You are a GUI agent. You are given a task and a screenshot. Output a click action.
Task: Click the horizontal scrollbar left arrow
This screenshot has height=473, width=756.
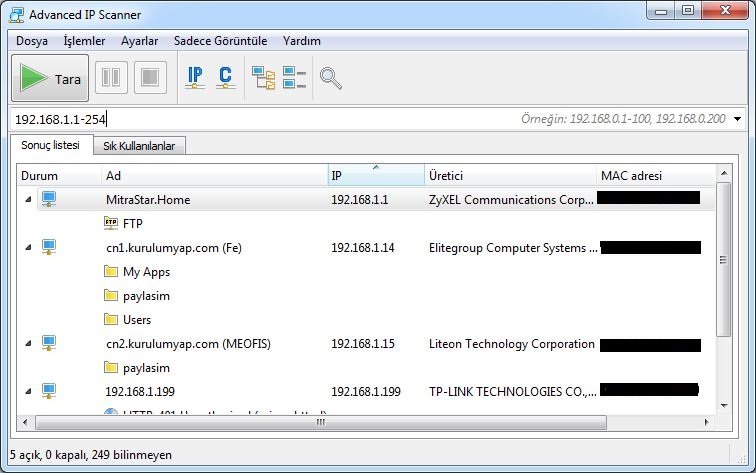coord(25,422)
